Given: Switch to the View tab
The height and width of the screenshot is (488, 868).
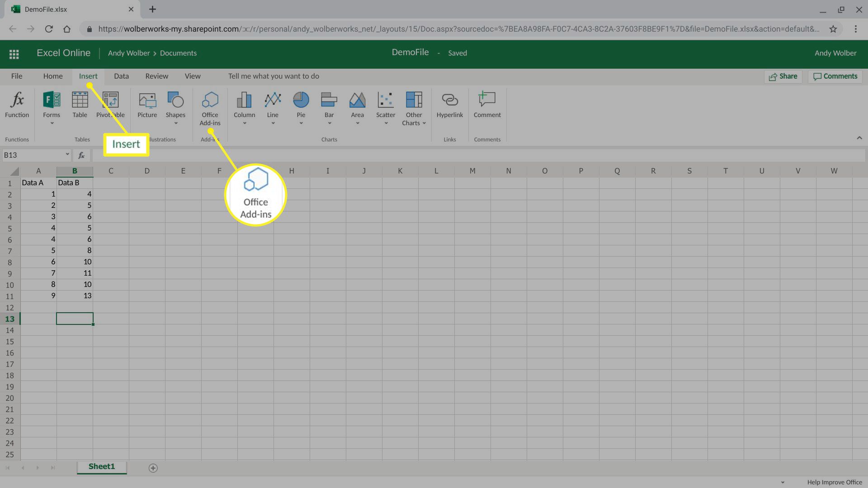Looking at the screenshot, I should (192, 75).
